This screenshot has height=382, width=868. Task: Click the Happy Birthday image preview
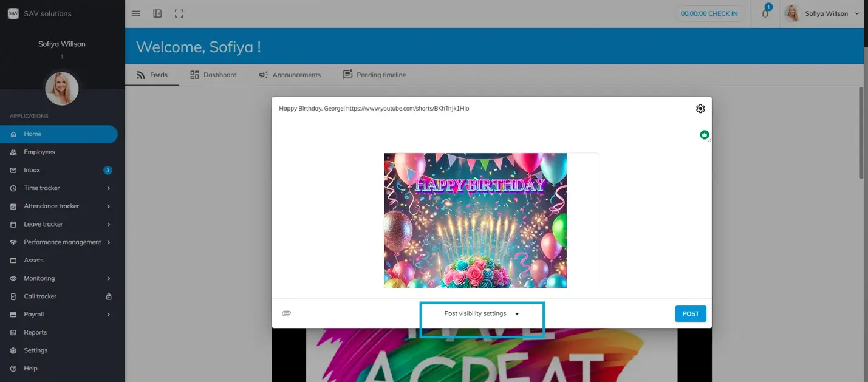(475, 220)
